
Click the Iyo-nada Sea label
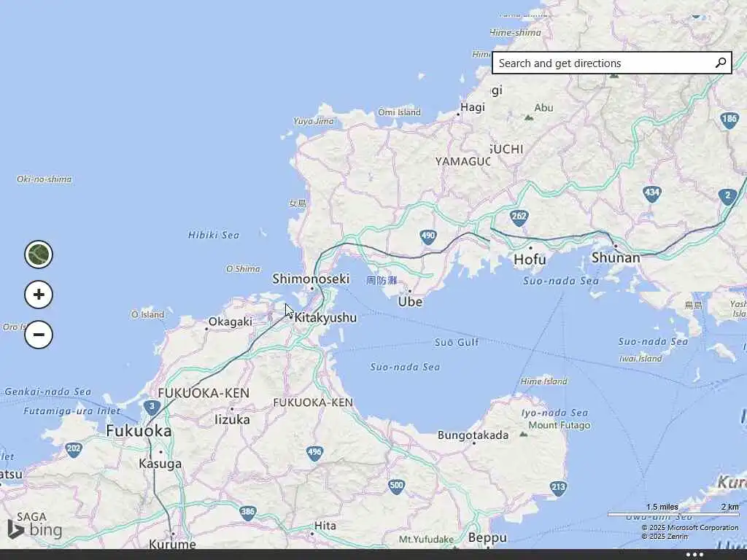point(554,413)
